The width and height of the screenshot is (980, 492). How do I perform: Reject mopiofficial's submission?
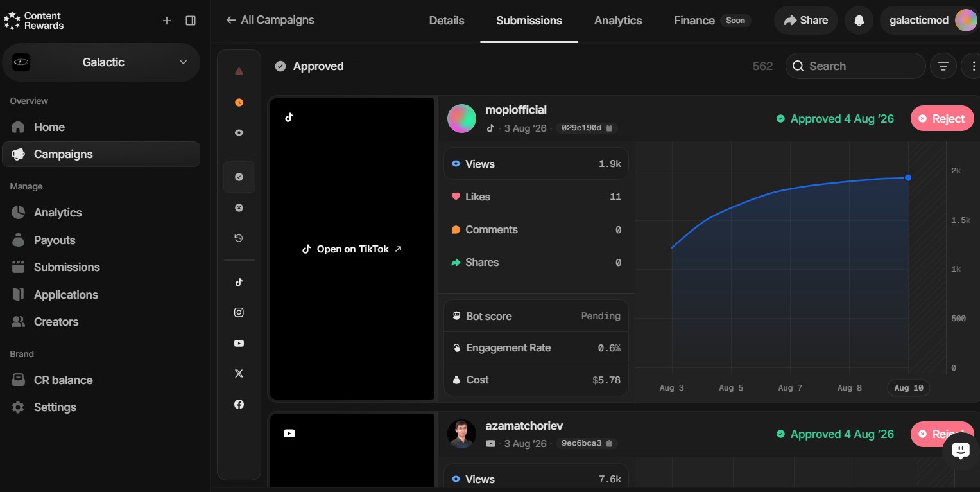942,119
